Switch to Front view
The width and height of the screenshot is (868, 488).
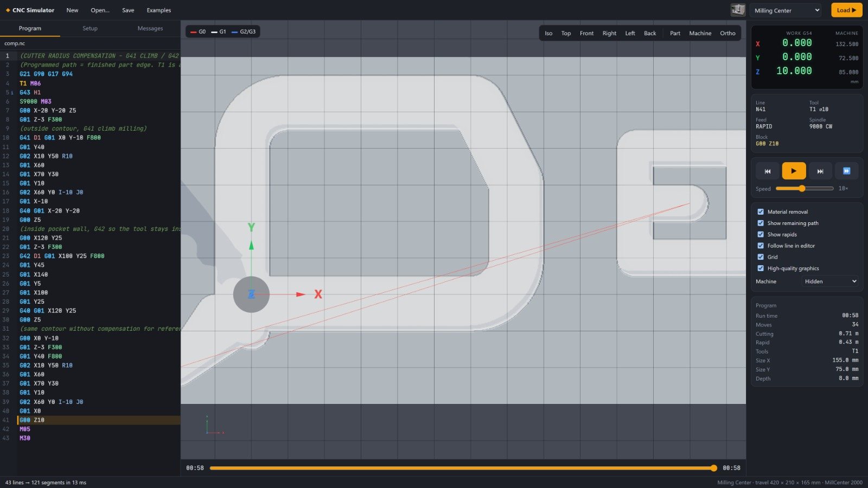click(x=586, y=34)
